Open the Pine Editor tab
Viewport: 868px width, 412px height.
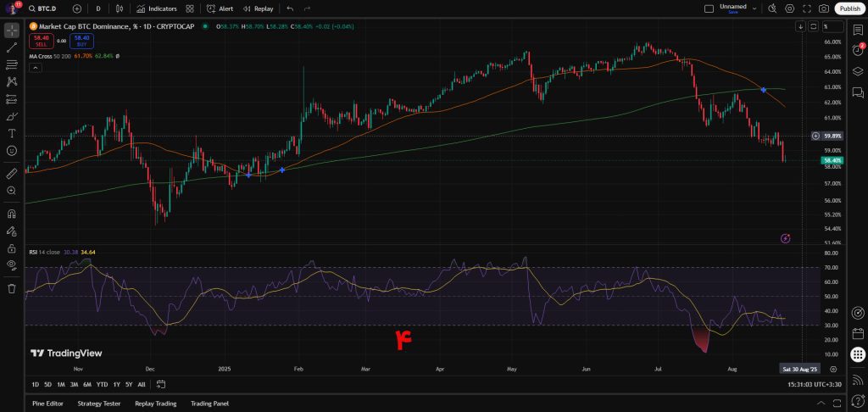pyautogui.click(x=48, y=404)
